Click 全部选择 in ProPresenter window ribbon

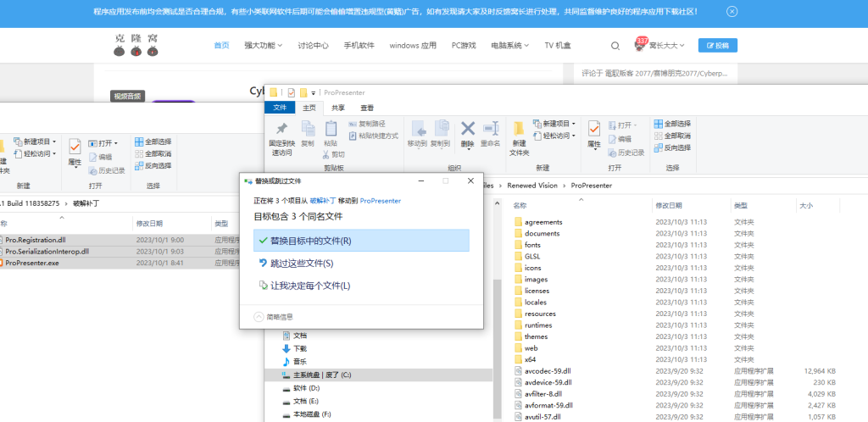coord(672,124)
